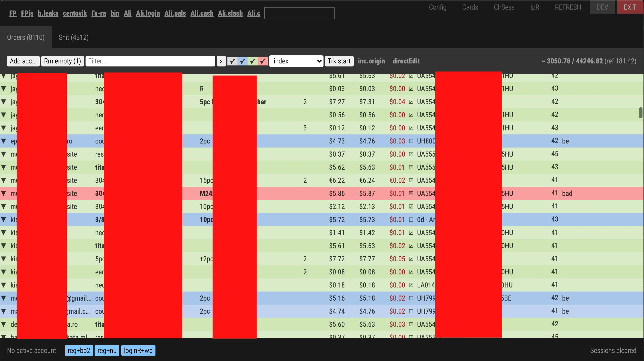Viewport: 644px width, 361px height.
Task: Focus the Filter... text field
Action: point(150,61)
